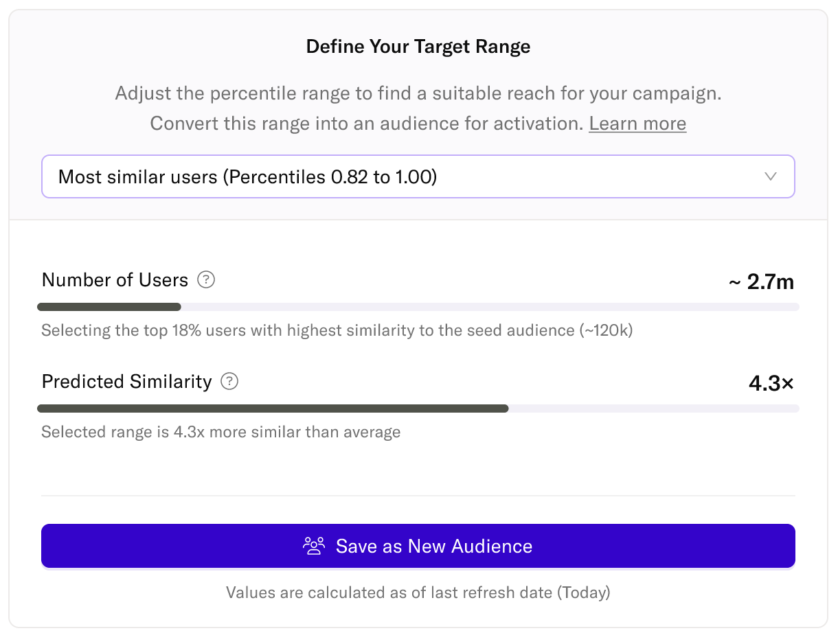The height and width of the screenshot is (644, 838).
Task: Expand the dropdown chevron arrow
Action: pos(771,176)
